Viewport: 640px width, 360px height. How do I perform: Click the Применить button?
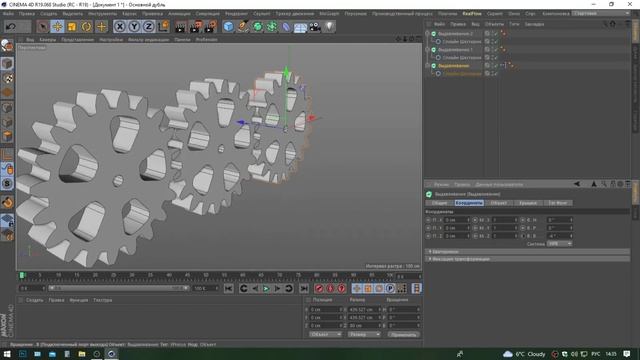pyautogui.click(x=403, y=335)
